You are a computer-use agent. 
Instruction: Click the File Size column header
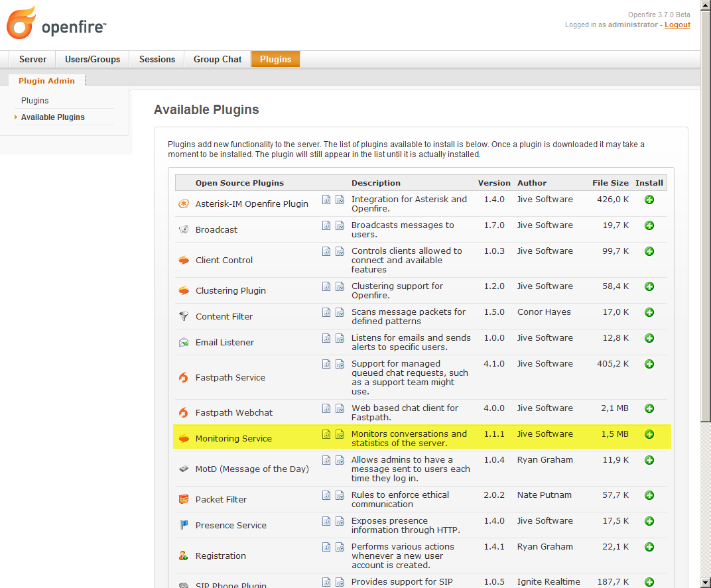pyautogui.click(x=610, y=183)
